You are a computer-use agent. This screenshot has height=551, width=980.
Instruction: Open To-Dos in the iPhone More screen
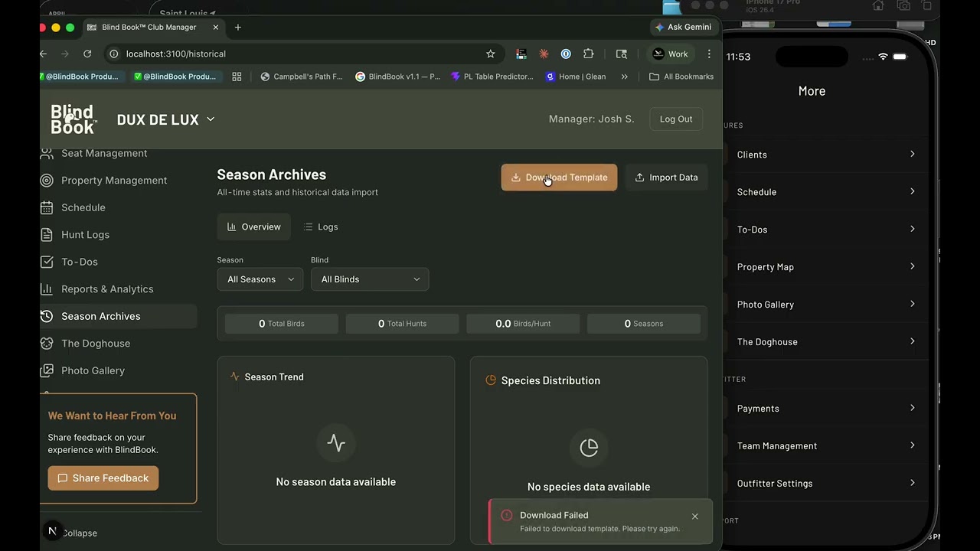click(825, 230)
